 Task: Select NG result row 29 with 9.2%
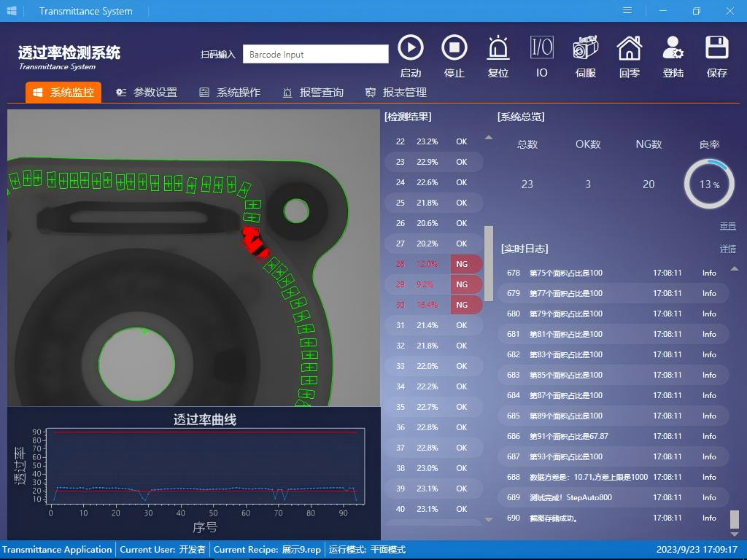pos(434,284)
